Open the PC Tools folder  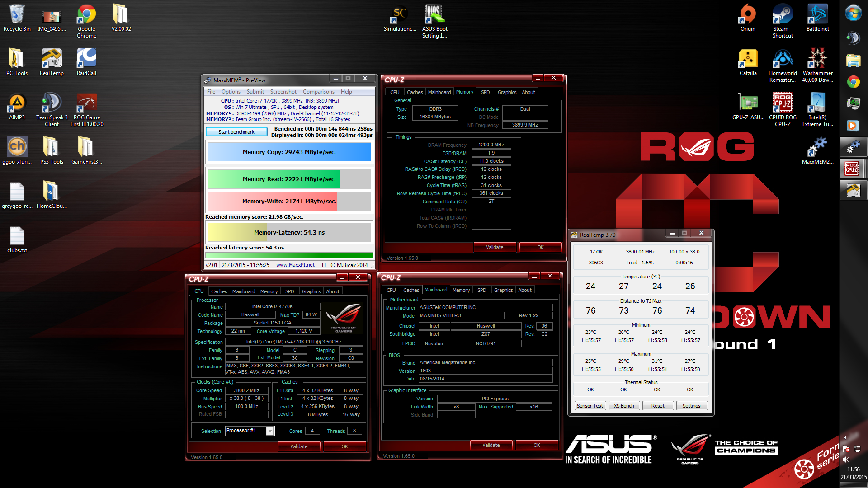click(17, 62)
